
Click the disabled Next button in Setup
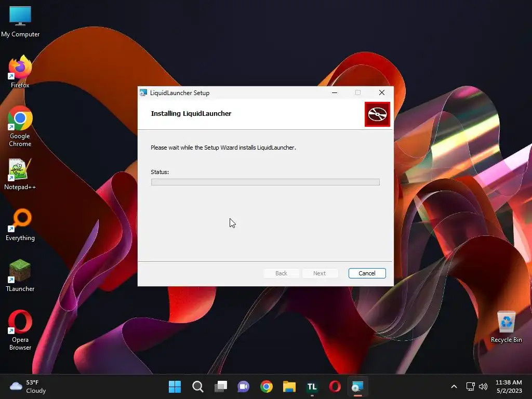click(x=320, y=273)
